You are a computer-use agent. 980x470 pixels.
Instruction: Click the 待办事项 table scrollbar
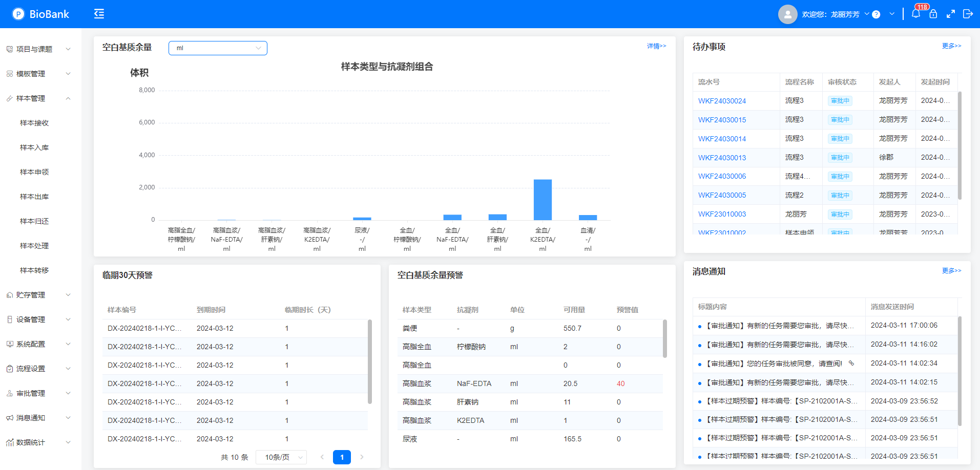coord(960,145)
